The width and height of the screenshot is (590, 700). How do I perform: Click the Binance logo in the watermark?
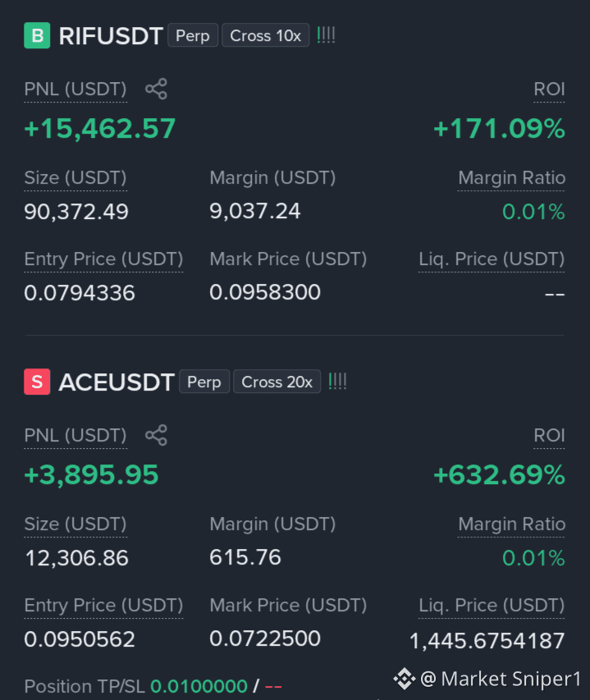(405, 679)
